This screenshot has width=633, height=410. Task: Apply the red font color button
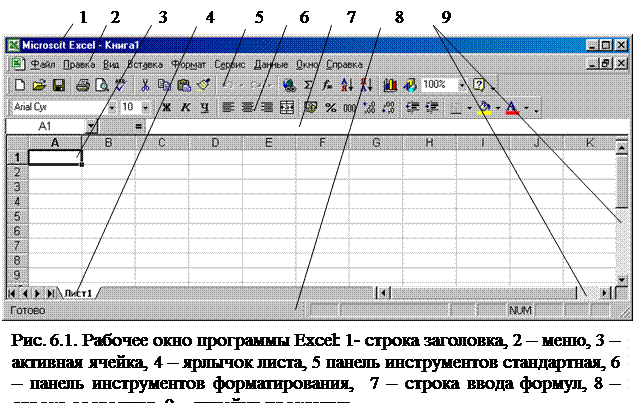(x=512, y=107)
